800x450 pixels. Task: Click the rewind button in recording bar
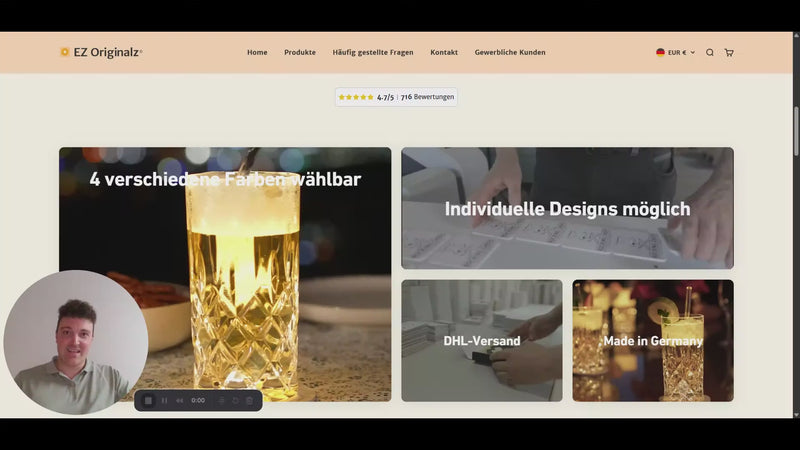pos(180,400)
